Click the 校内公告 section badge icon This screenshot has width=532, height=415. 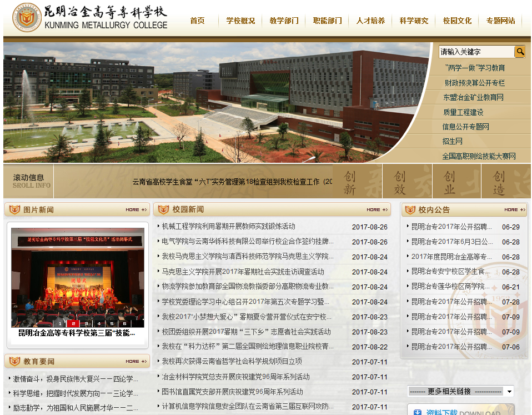pos(410,210)
